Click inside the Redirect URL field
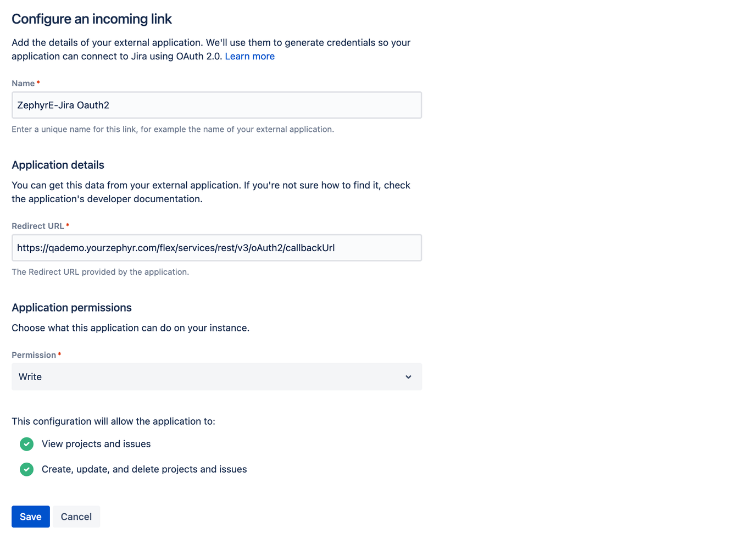756x544 pixels. [216, 248]
